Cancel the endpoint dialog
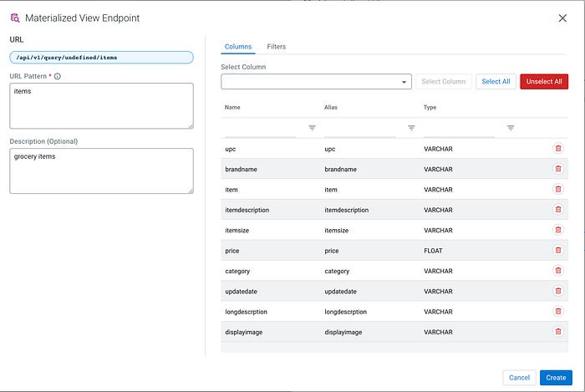 click(519, 377)
